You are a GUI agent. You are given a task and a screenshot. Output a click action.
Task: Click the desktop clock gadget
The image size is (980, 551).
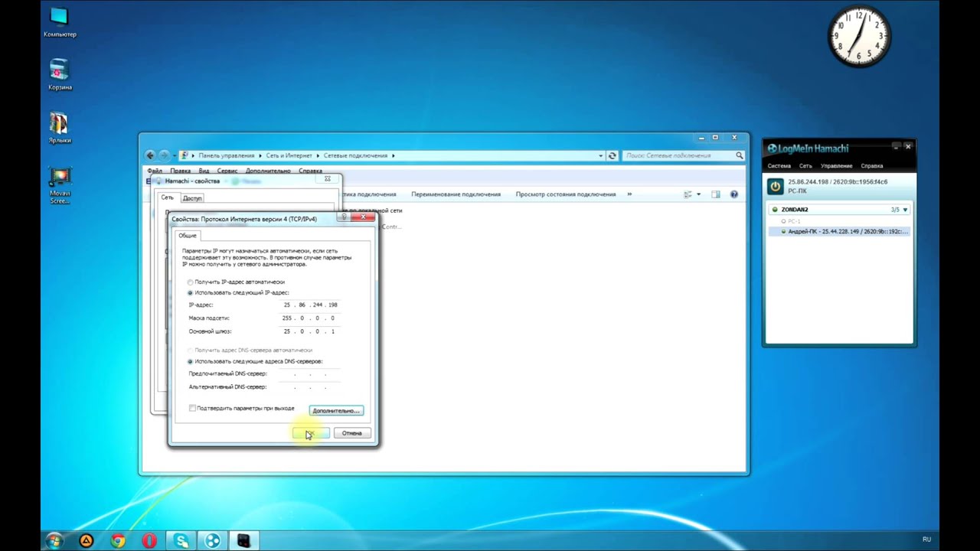coord(859,37)
